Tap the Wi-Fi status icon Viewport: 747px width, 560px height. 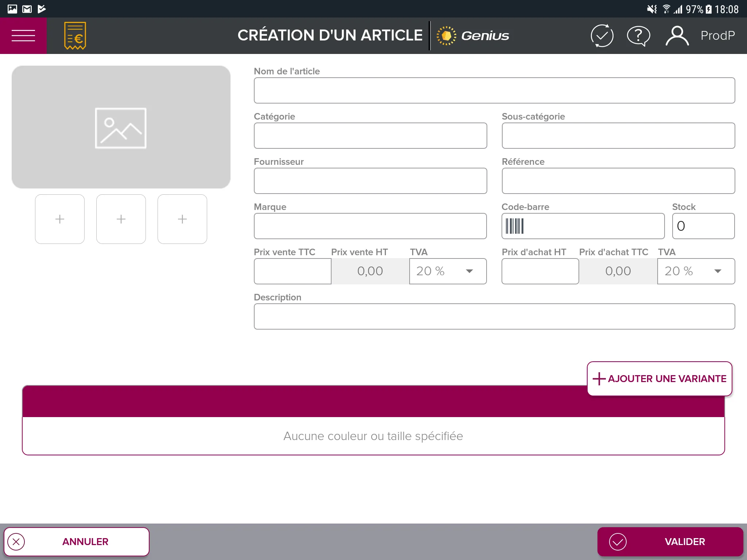(x=666, y=9)
